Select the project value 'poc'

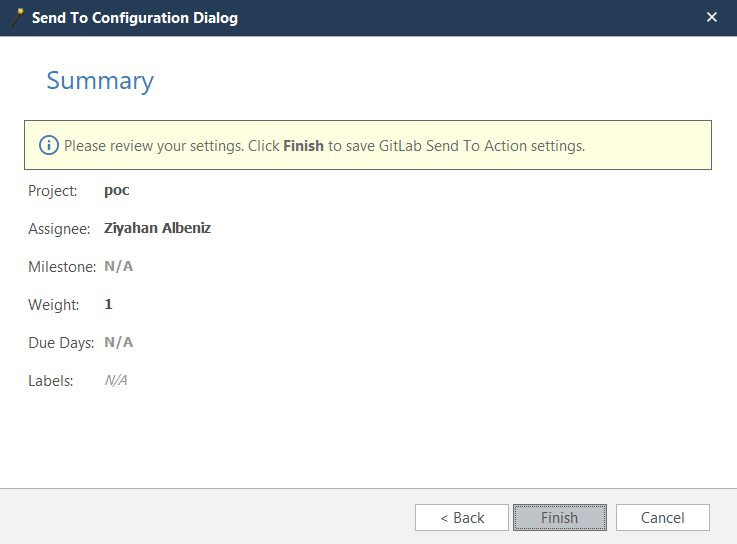[x=117, y=190]
